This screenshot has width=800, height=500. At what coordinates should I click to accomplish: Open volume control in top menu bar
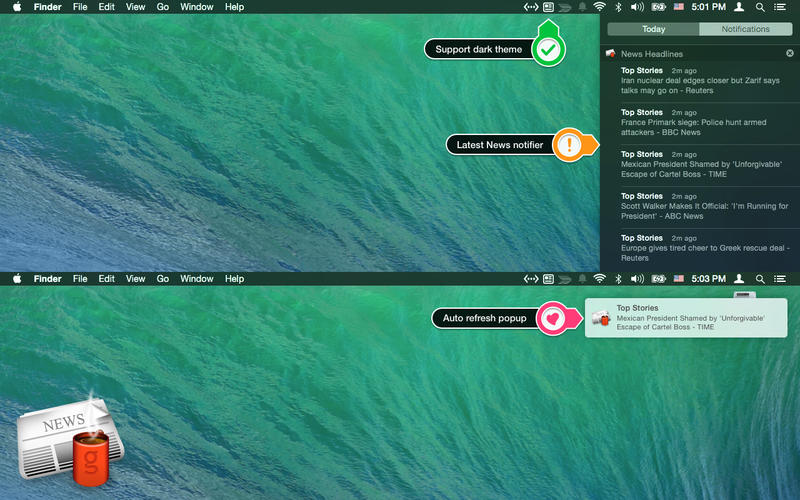coord(637,7)
